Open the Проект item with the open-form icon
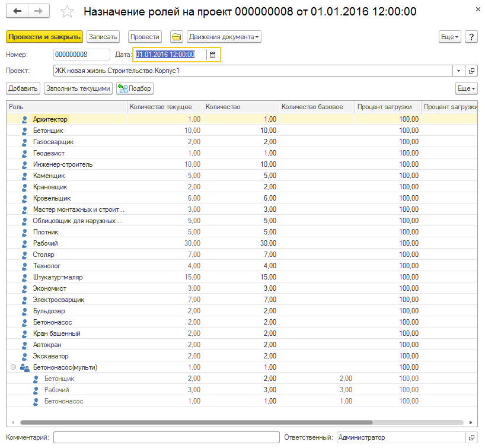 pyautogui.click(x=471, y=71)
